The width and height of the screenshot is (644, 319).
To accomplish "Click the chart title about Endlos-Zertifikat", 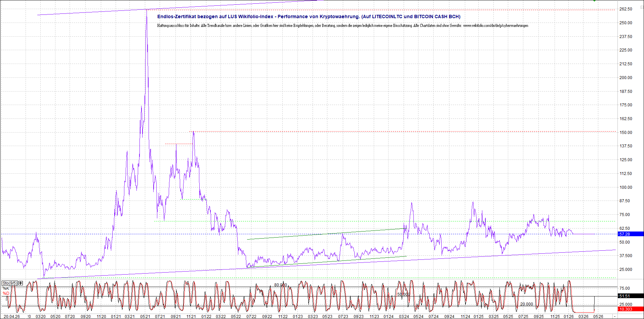I will (309, 16).
